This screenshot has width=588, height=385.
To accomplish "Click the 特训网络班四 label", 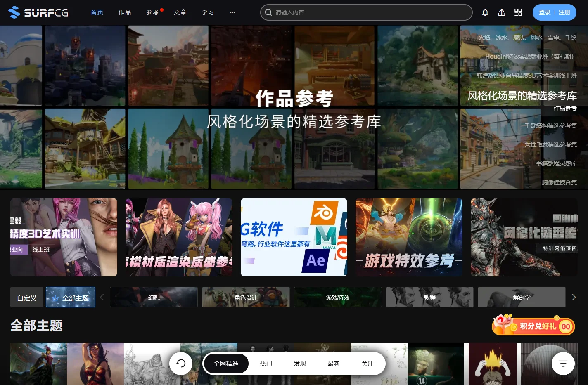I will pyautogui.click(x=560, y=248).
